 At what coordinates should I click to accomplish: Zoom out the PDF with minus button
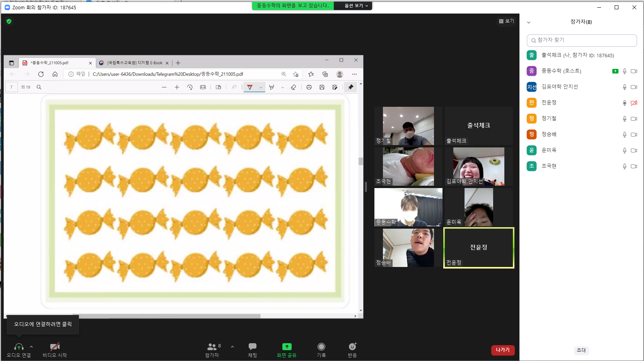tap(164, 87)
